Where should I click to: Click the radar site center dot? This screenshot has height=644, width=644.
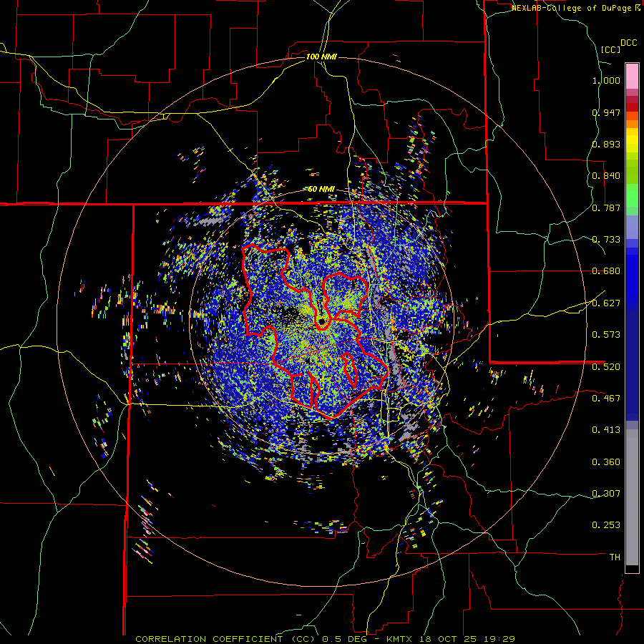click(x=321, y=321)
